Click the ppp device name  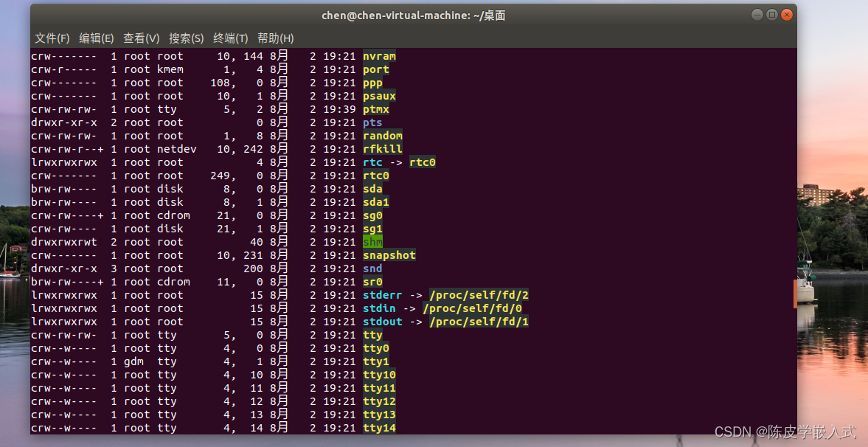(372, 83)
